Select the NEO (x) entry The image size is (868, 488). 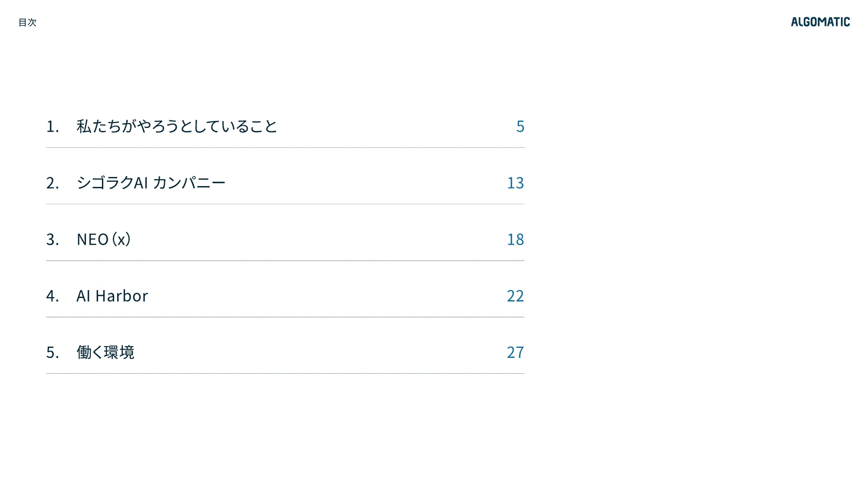[104, 239]
